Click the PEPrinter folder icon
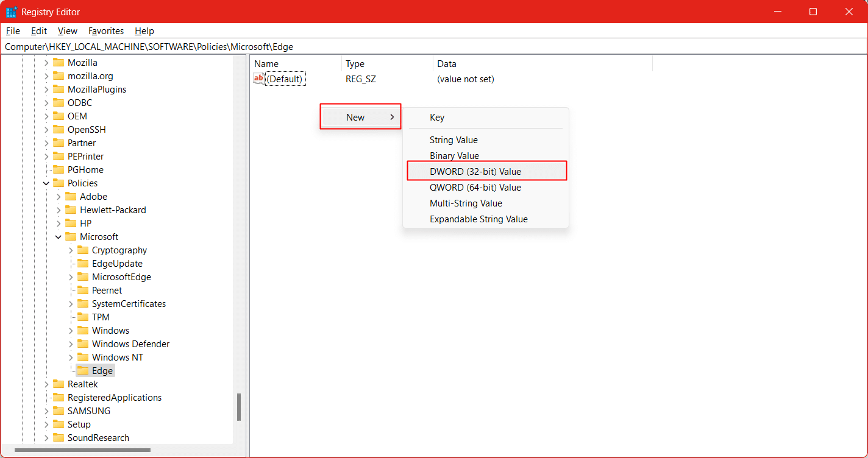Viewport: 868px width, 458px height. [59, 157]
